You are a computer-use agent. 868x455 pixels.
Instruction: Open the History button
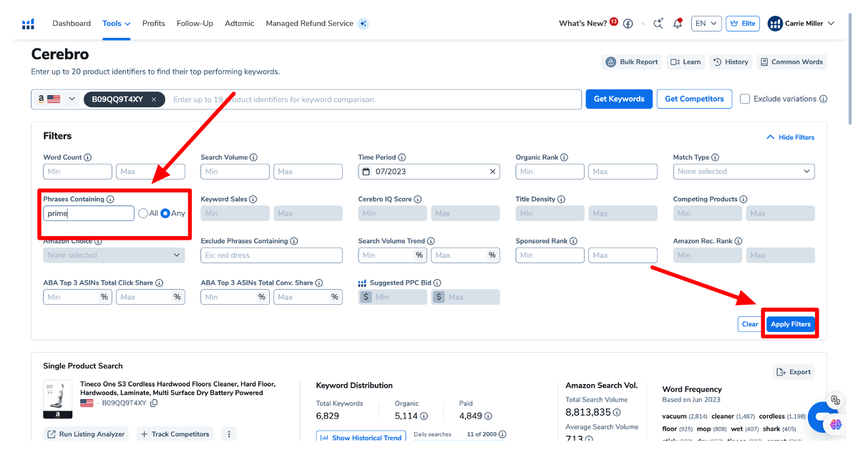click(x=731, y=62)
